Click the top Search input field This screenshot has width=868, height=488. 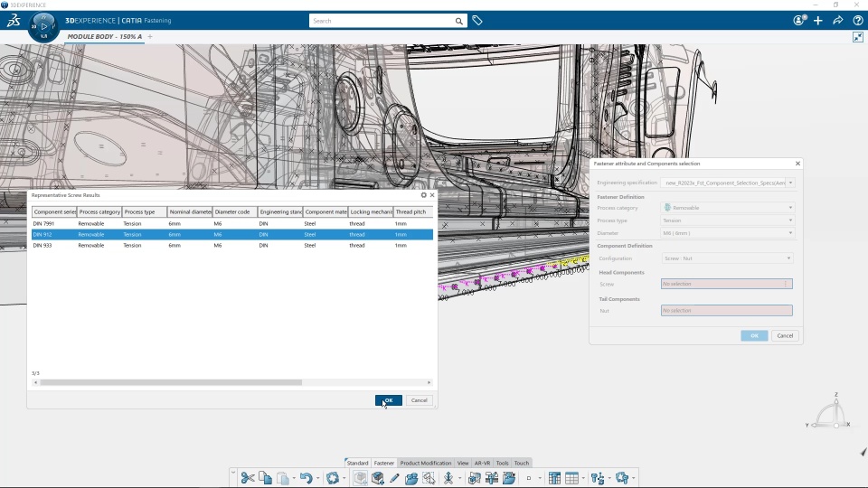382,21
